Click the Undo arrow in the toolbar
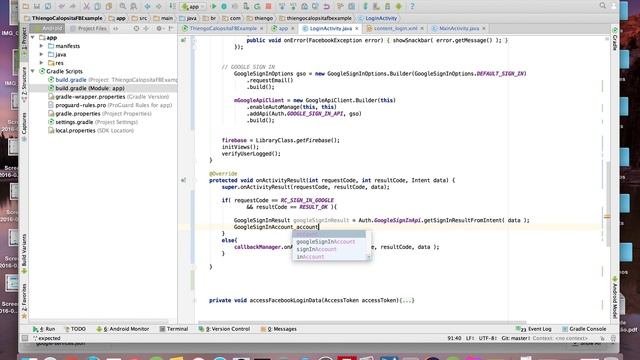Viewport: 640px width, 360px height. tap(62, 6)
